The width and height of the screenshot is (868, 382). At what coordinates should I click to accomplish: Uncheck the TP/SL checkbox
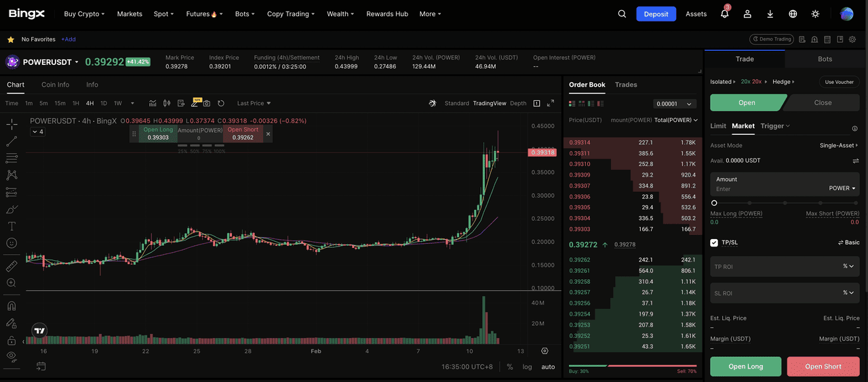coord(714,242)
